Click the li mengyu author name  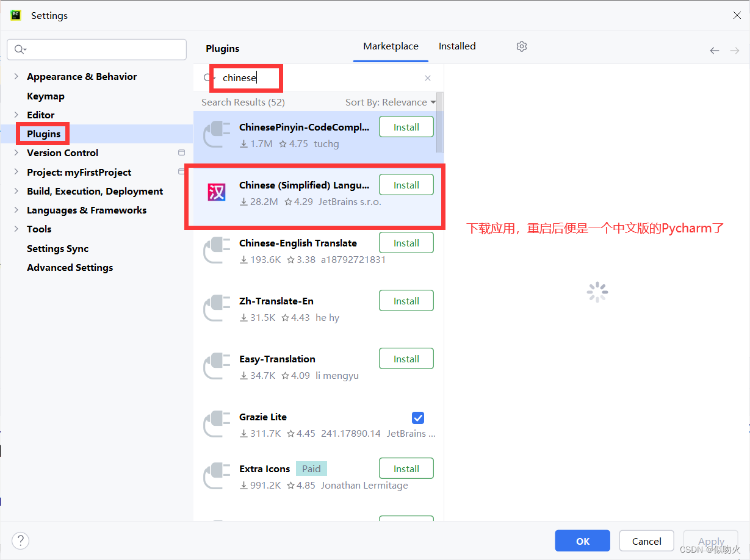pyautogui.click(x=337, y=376)
